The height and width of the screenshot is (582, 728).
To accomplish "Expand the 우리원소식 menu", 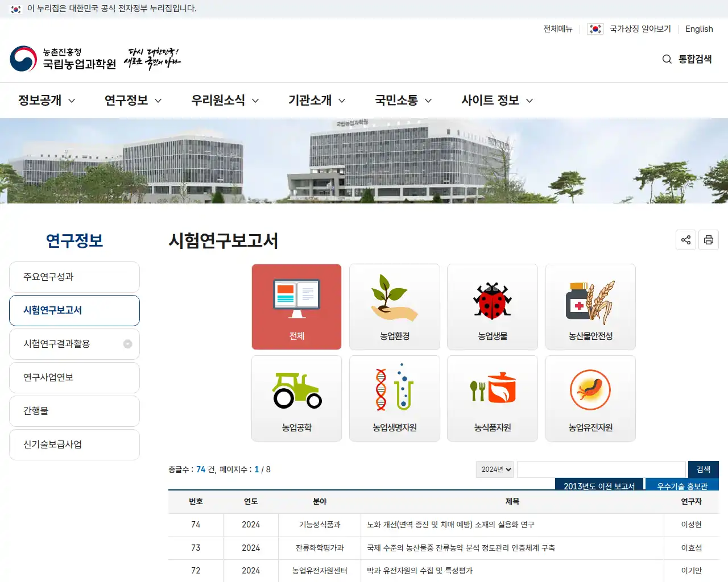I will click(225, 101).
